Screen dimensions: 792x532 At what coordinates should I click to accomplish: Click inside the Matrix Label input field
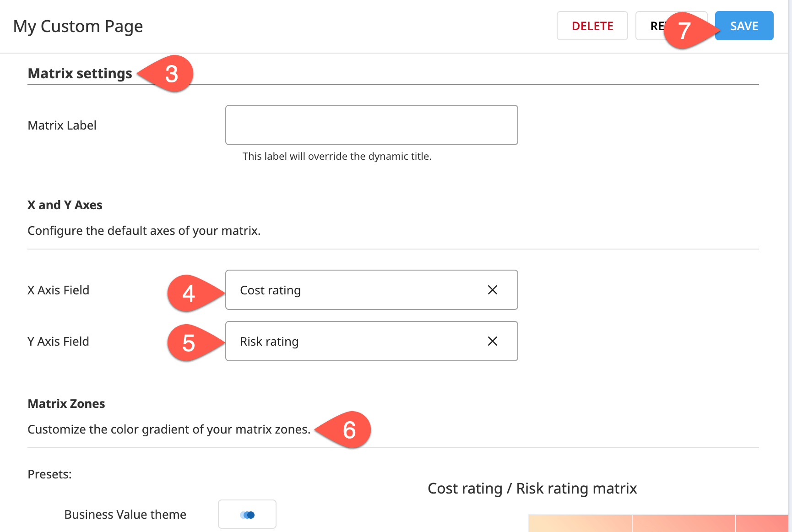pyautogui.click(x=371, y=125)
